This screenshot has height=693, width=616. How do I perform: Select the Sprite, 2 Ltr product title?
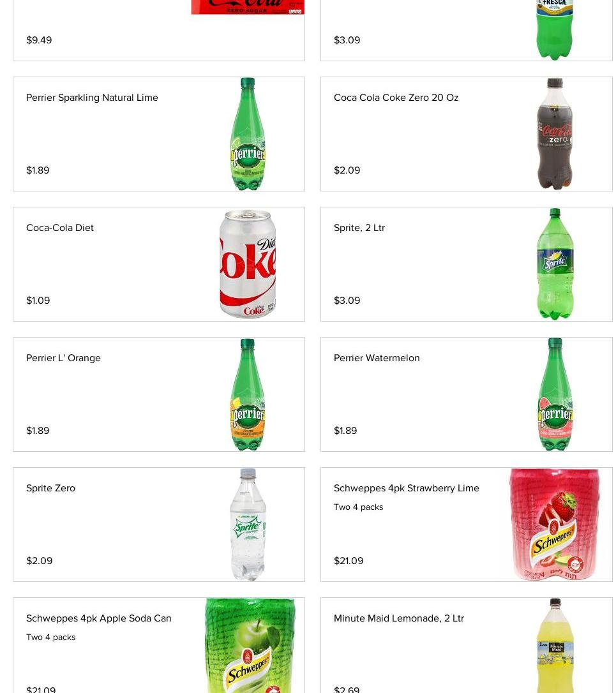[359, 228]
